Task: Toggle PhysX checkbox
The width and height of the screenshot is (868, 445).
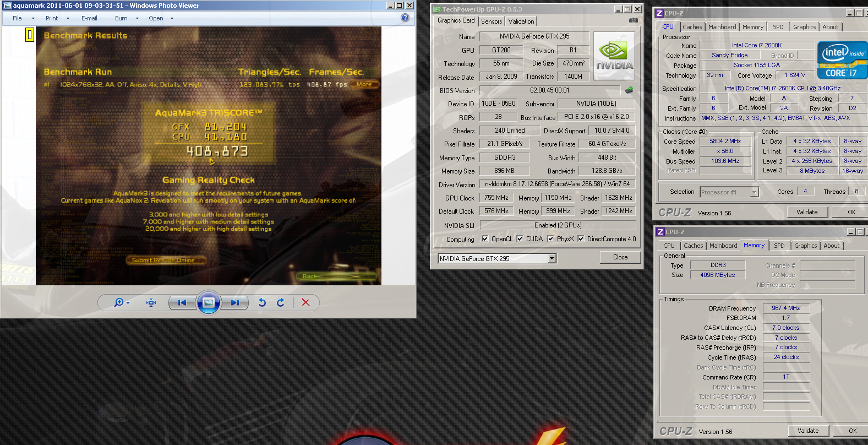Action: click(550, 239)
